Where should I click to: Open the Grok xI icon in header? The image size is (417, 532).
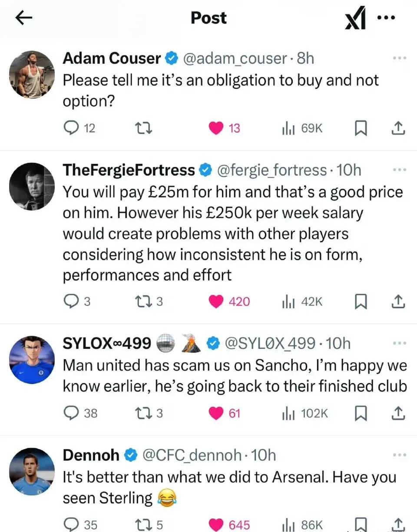(355, 20)
